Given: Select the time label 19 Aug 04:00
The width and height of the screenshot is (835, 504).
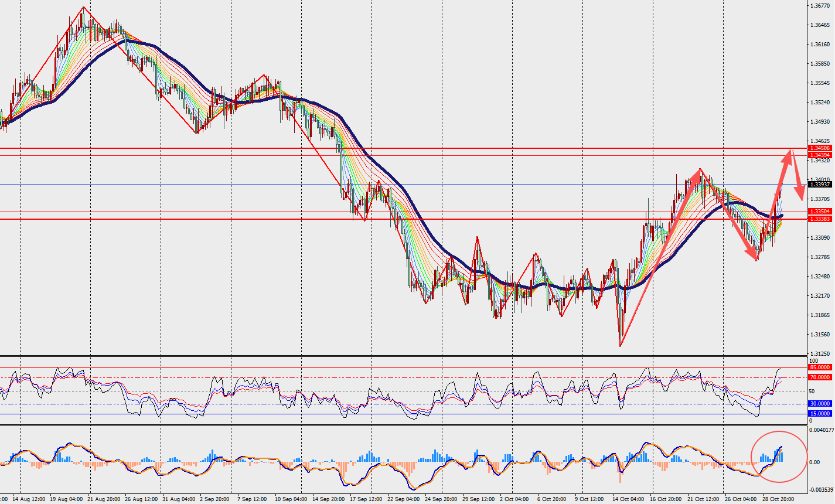Looking at the screenshot, I should pyautogui.click(x=66, y=499).
